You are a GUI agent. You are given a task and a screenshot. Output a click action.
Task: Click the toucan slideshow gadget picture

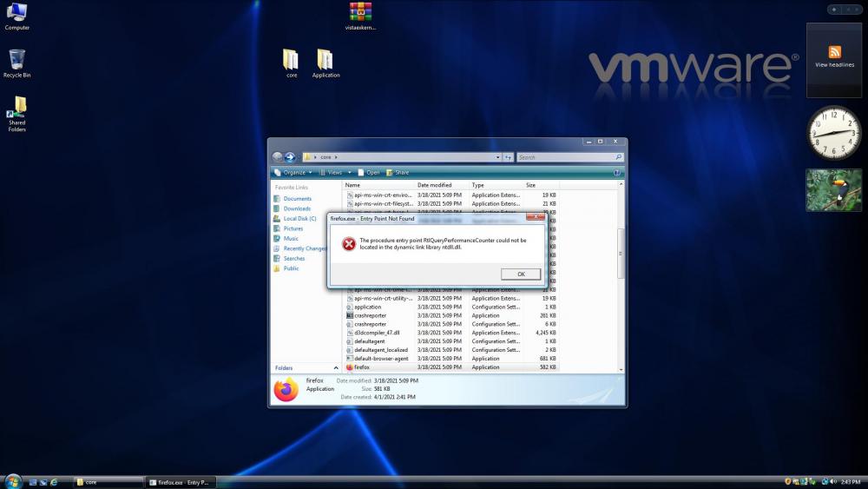tap(834, 190)
